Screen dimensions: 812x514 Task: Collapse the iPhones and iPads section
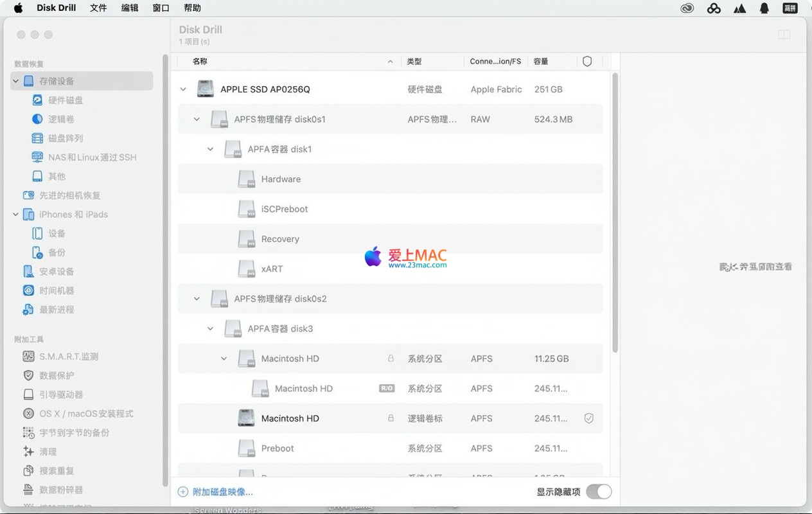tap(16, 215)
